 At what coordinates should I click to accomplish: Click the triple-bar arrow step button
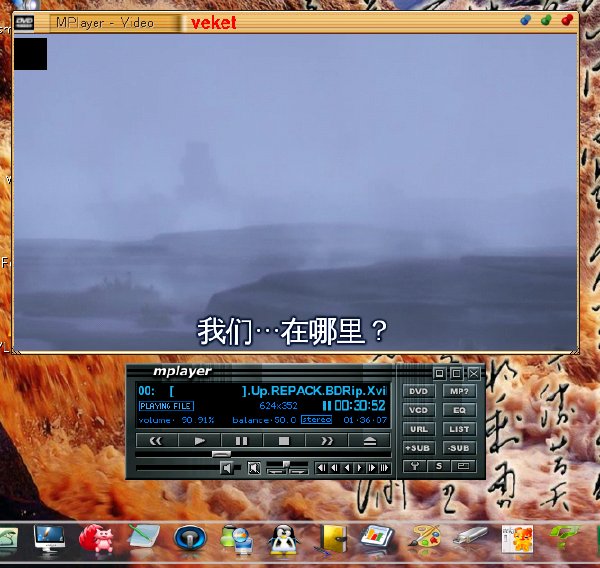[384, 468]
